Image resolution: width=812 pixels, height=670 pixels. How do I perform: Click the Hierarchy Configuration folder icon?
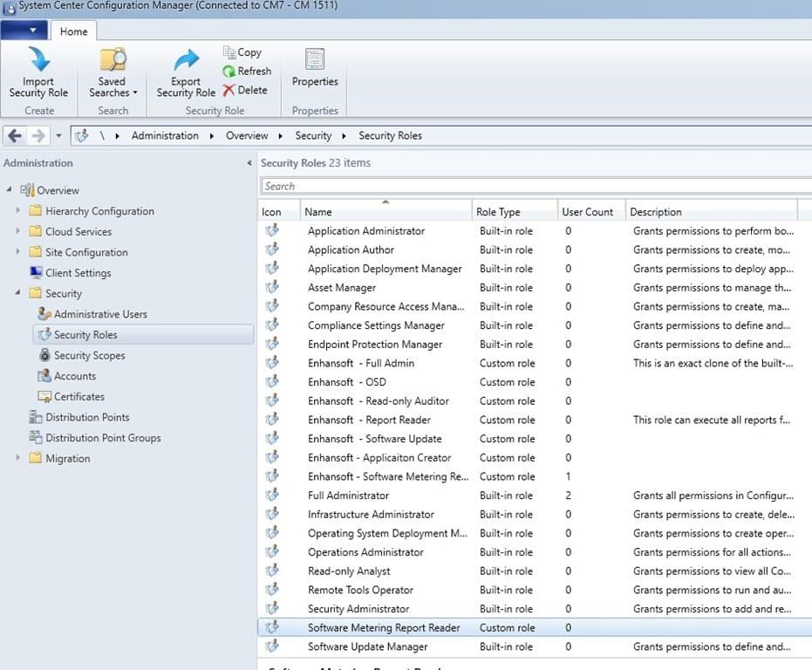click(35, 210)
